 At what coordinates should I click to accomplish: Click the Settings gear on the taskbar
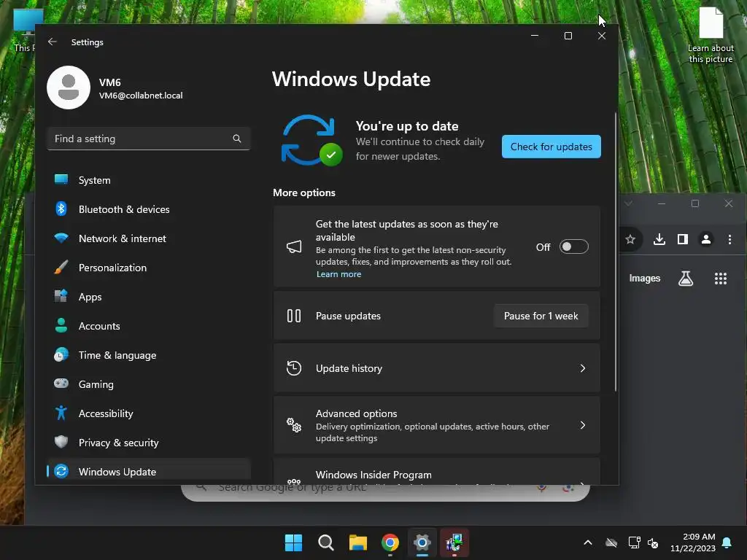pos(422,542)
